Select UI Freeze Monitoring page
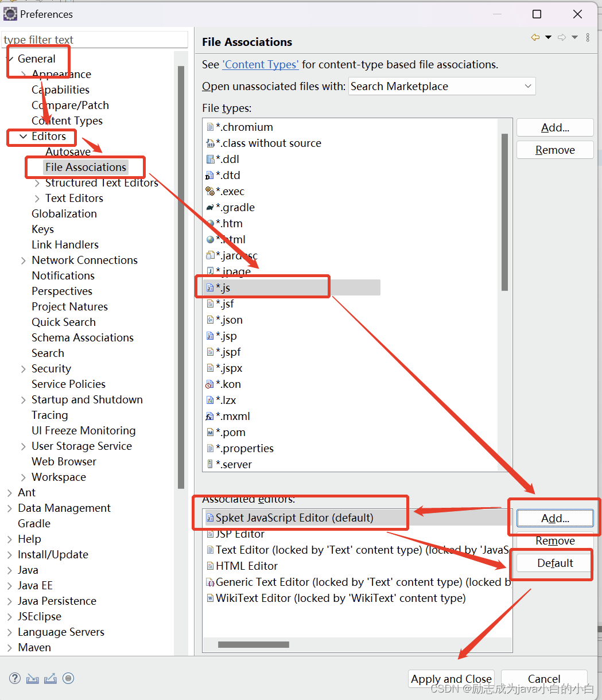The height and width of the screenshot is (700, 602). click(x=84, y=431)
